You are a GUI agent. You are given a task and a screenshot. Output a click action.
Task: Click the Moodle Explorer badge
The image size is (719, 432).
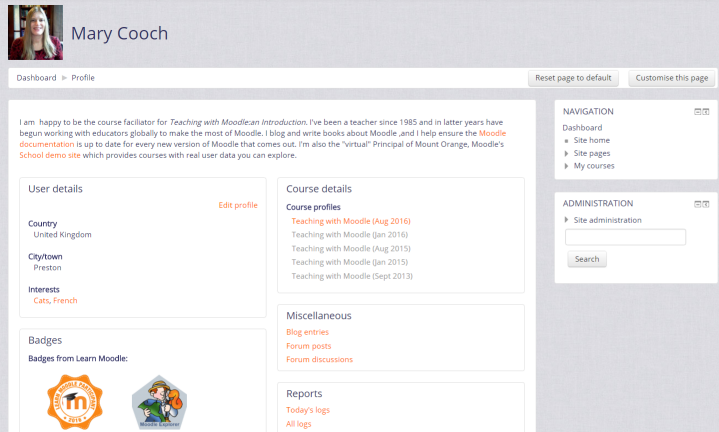pos(160,402)
